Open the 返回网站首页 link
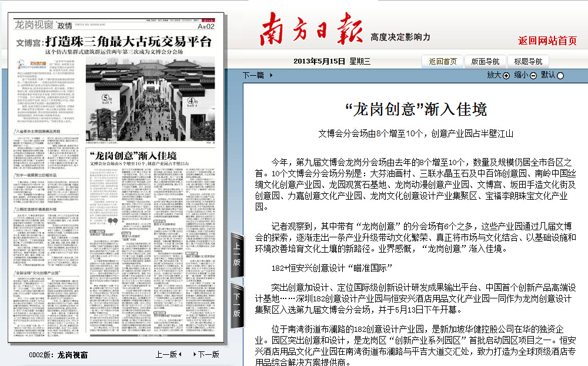The height and width of the screenshot is (366, 588). pyautogui.click(x=547, y=41)
